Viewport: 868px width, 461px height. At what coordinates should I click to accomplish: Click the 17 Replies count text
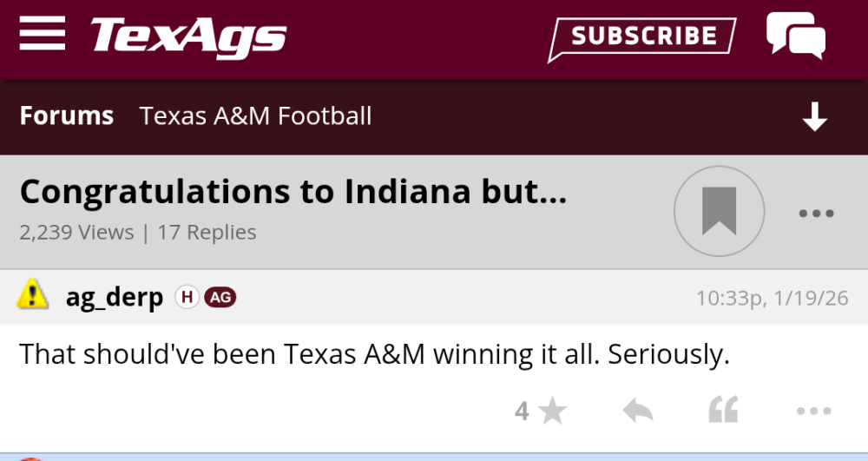point(207,233)
